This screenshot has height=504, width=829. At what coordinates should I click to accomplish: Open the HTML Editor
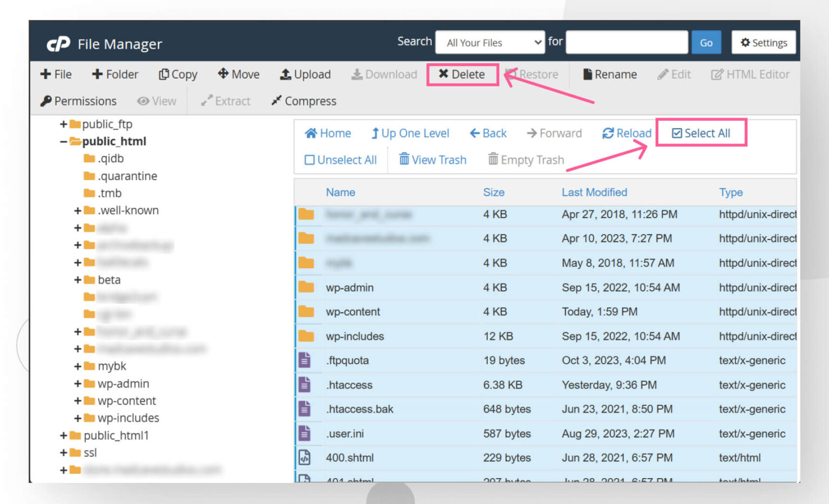(750, 74)
